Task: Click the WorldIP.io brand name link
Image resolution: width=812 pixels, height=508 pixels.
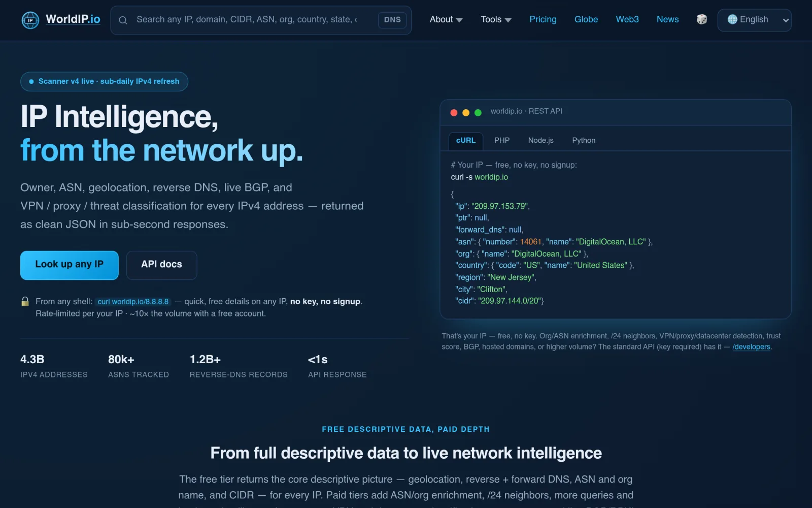Action: [x=73, y=19]
